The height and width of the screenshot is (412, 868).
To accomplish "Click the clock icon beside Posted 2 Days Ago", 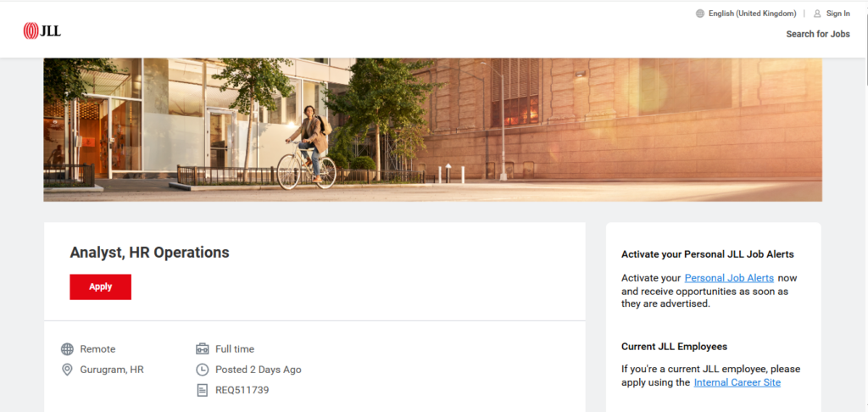I will point(203,370).
